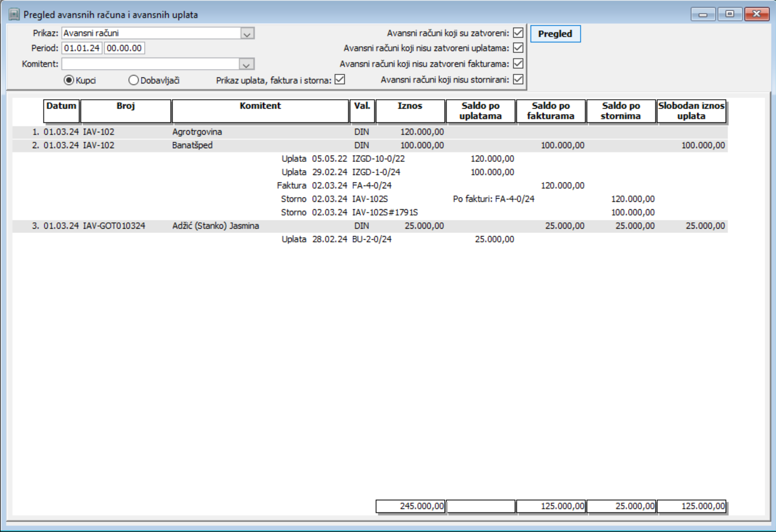Select the Kupci radio button
The width and height of the screenshot is (776, 532).
(x=69, y=80)
